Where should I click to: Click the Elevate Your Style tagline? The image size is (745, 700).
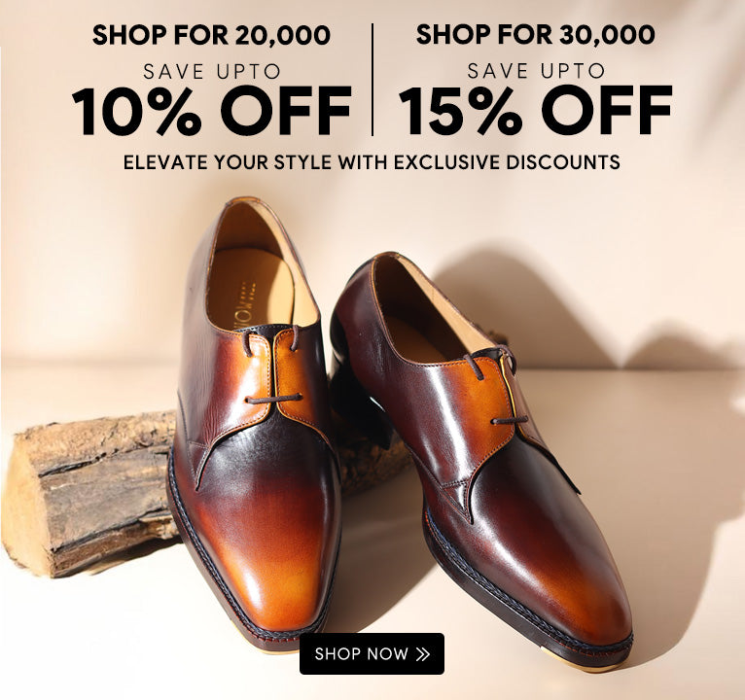coord(372,162)
